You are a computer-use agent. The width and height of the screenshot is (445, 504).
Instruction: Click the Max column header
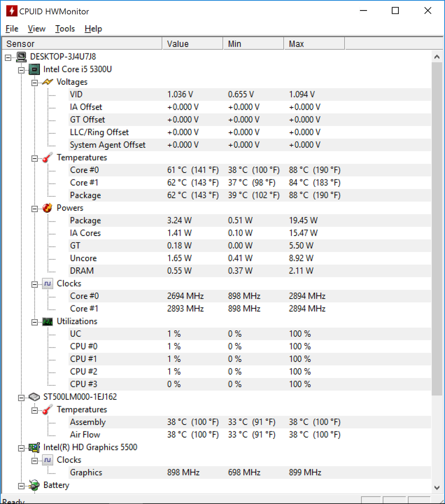pos(314,44)
